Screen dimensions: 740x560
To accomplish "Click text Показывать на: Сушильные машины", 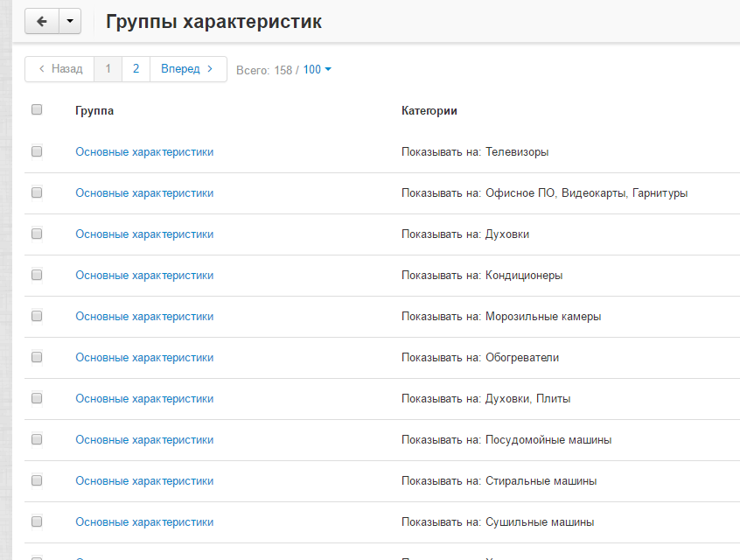I will click(x=498, y=521).
